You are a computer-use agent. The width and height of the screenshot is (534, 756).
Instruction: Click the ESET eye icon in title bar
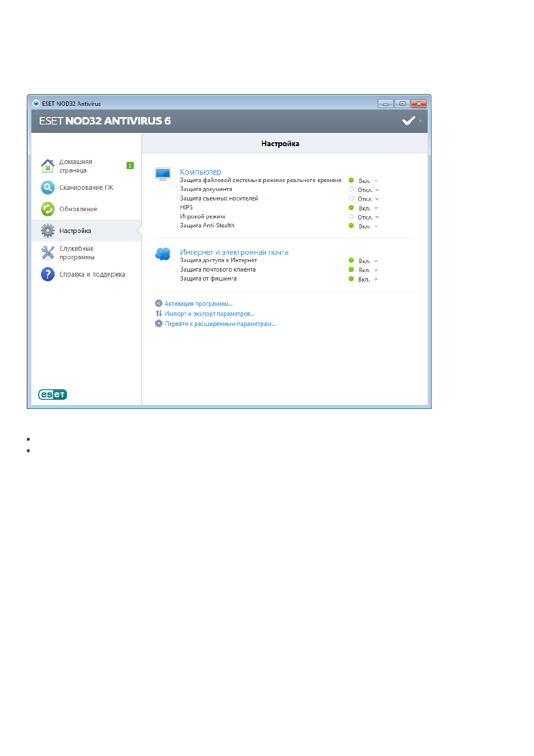point(36,103)
